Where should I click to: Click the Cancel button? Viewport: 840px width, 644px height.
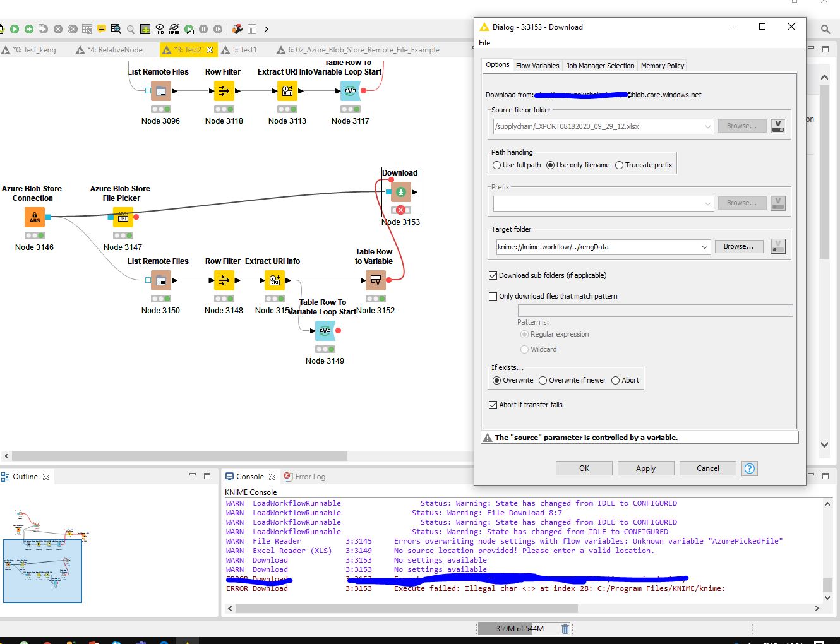pos(708,468)
